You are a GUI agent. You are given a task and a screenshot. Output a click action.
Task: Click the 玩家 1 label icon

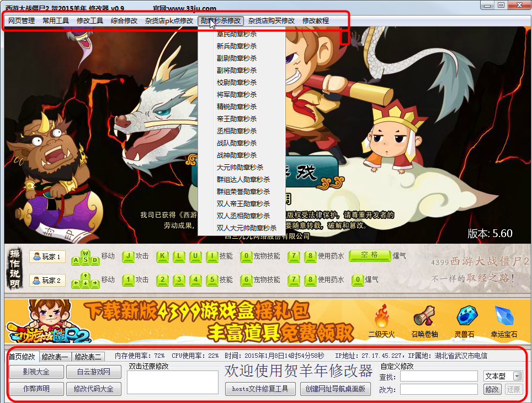[47, 256]
